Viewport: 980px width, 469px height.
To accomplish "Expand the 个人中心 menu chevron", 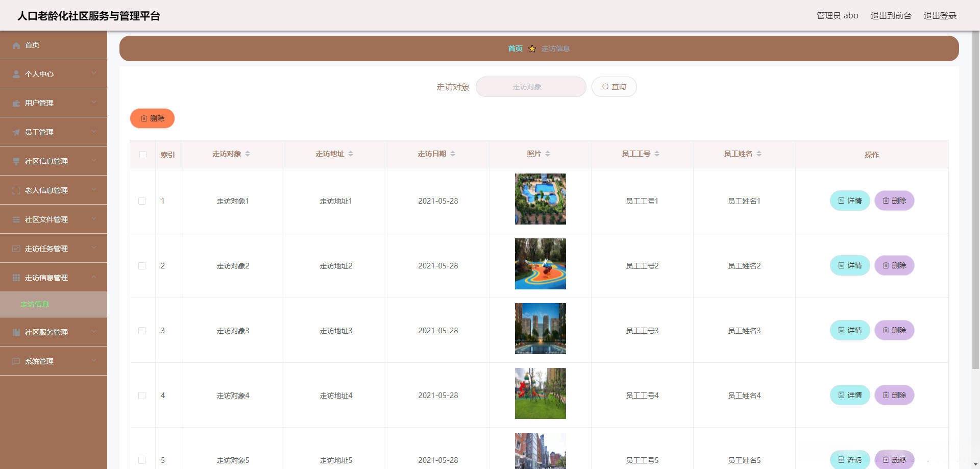I will pos(94,73).
